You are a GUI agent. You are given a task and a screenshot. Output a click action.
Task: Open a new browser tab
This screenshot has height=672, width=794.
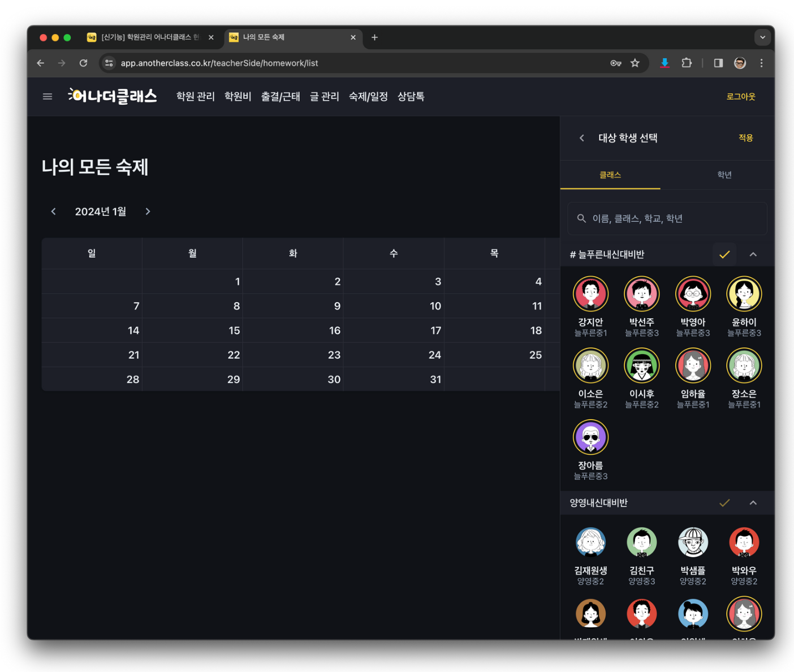click(374, 37)
